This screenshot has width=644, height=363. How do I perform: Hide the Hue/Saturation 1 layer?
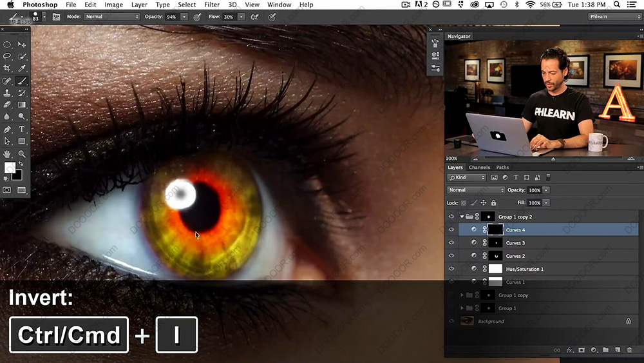pos(451,269)
